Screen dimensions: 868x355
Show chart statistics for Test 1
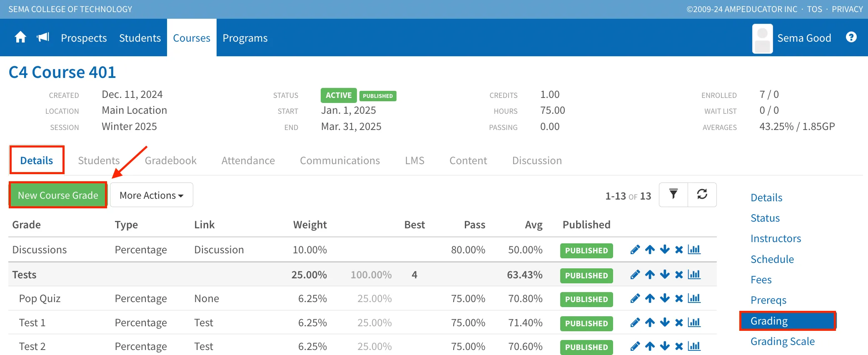coord(694,322)
